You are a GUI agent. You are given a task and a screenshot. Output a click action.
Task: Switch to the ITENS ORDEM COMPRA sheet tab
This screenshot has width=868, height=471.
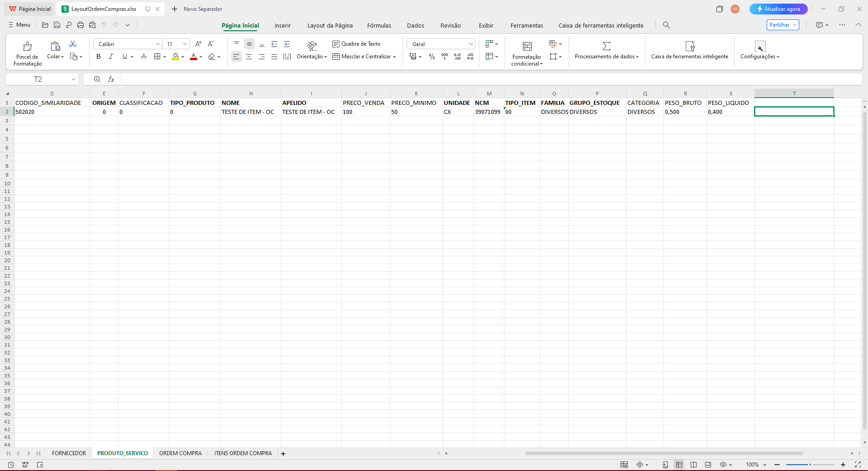(x=243, y=453)
